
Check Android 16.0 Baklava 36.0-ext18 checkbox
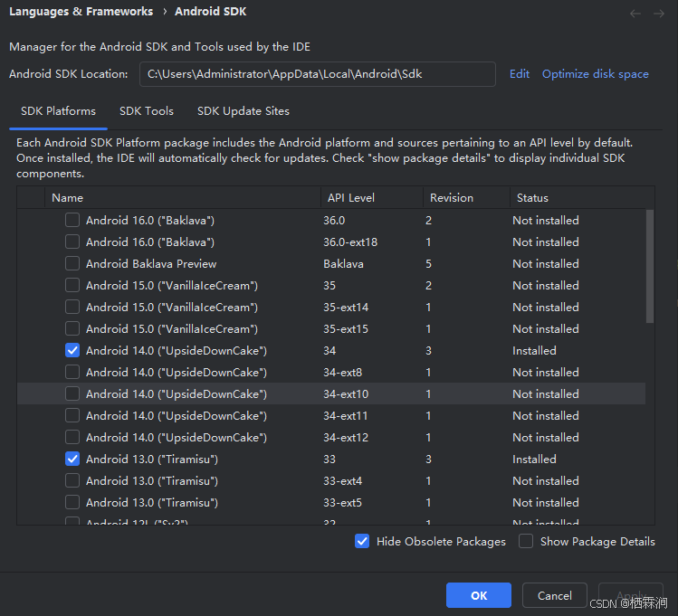pos(72,242)
